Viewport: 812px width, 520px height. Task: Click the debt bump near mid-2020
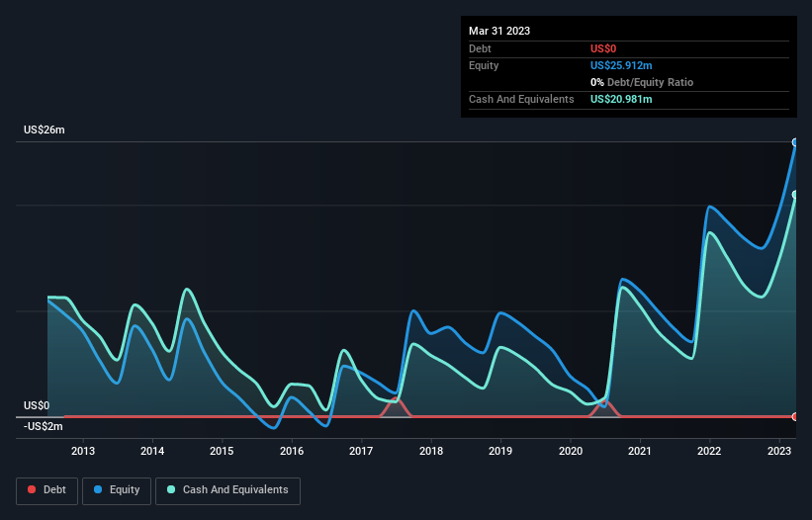click(x=605, y=408)
